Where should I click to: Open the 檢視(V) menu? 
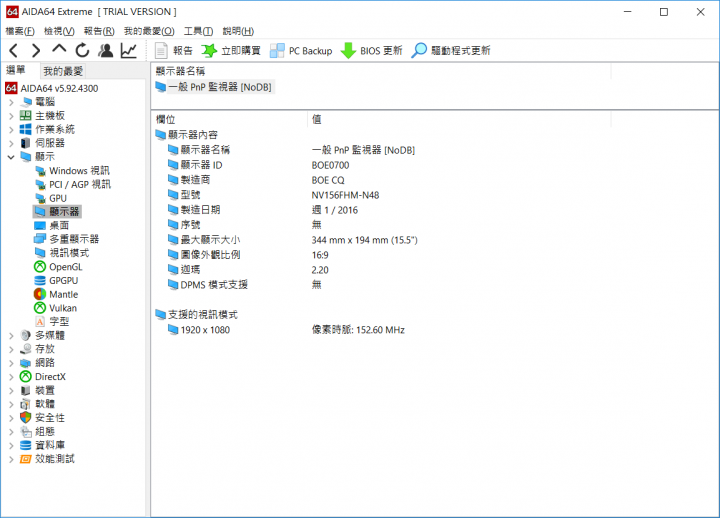point(59,31)
